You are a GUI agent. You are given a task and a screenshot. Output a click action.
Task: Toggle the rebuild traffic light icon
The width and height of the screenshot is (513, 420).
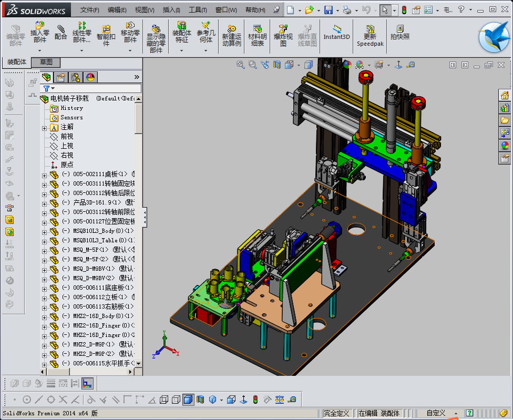click(404, 10)
